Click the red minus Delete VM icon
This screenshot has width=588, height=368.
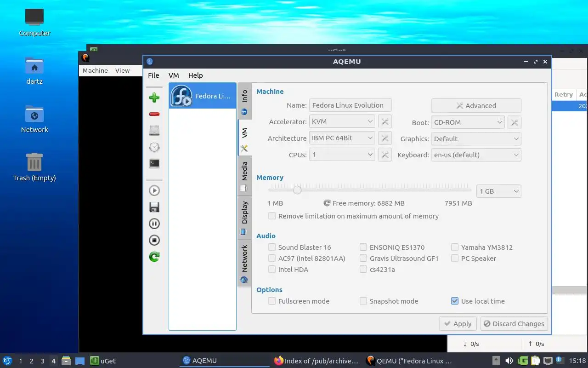(154, 114)
